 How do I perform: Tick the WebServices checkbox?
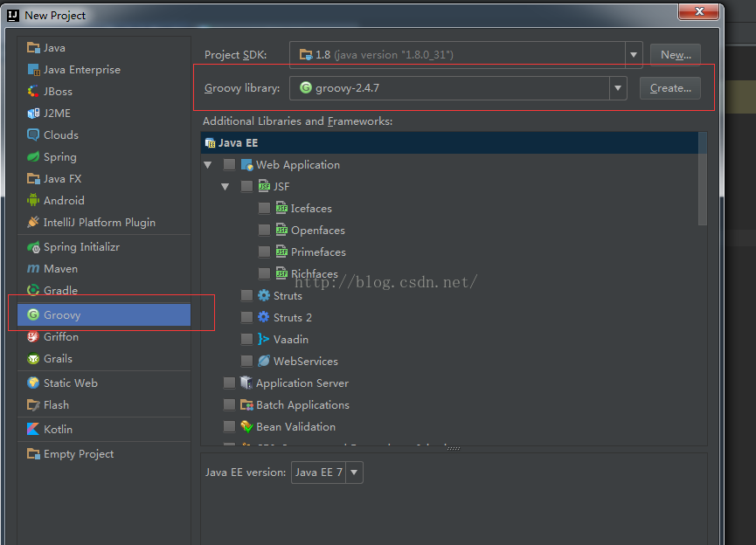coord(246,361)
